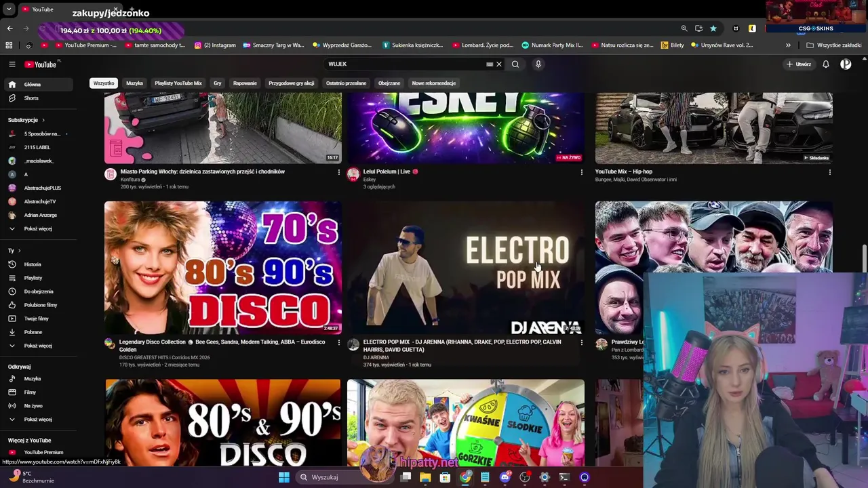This screenshot has height=488, width=868.
Task: Open 70's 80's 90's Disco thumbnail
Action: point(223,268)
